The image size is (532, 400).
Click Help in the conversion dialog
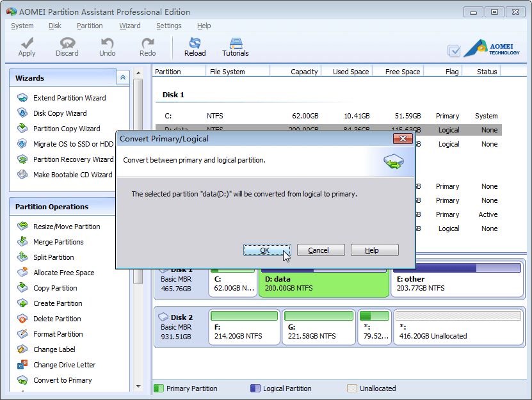tap(374, 250)
